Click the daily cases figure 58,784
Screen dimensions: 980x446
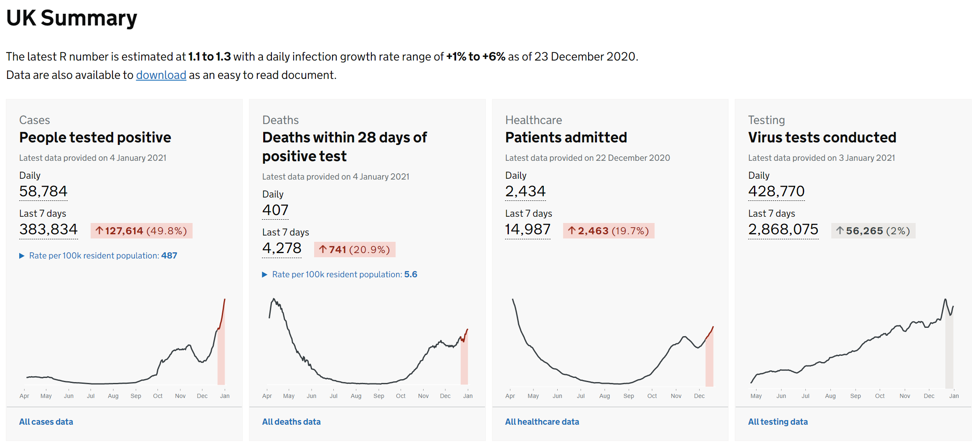[43, 191]
